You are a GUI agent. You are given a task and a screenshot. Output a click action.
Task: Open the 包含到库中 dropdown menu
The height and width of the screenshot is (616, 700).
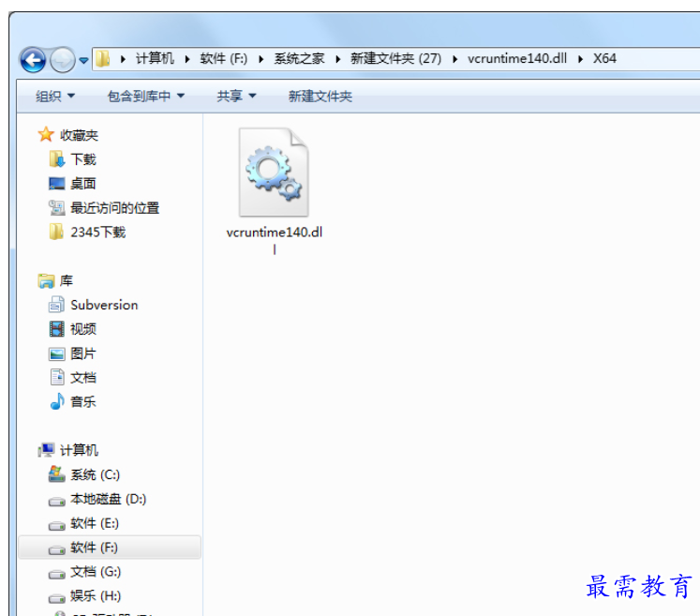(146, 96)
